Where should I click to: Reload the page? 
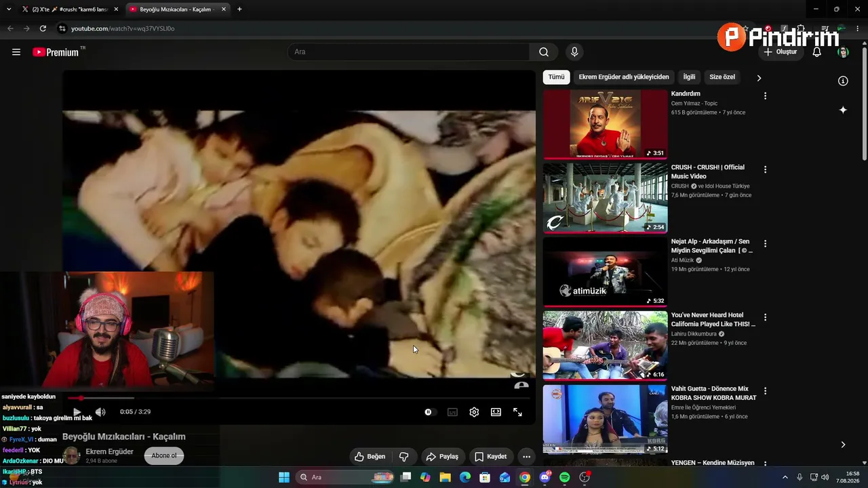click(x=43, y=28)
